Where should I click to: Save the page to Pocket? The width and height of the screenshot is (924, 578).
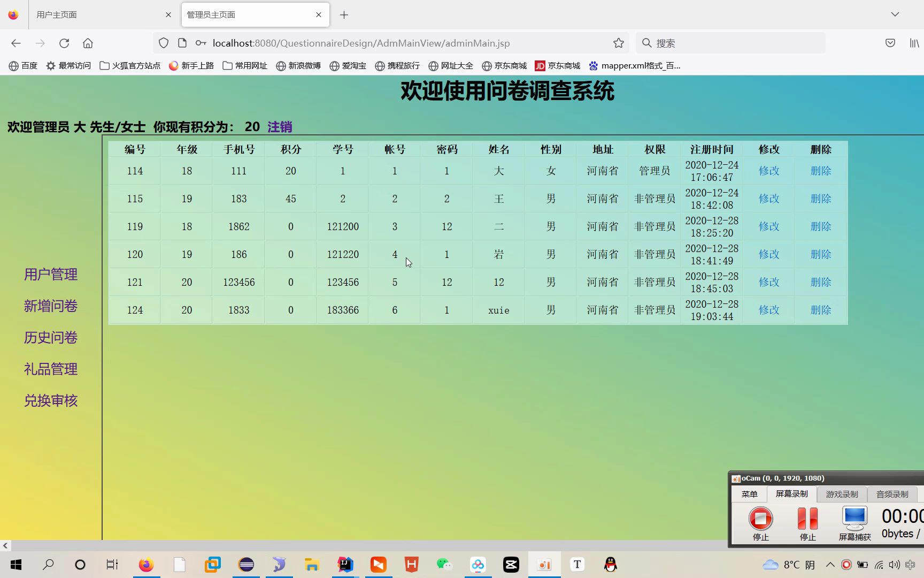(889, 43)
